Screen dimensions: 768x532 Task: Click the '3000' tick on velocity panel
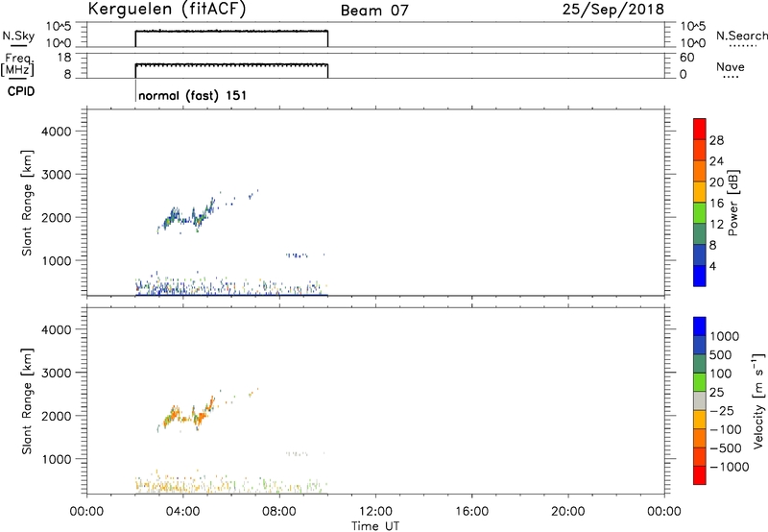pos(56,373)
